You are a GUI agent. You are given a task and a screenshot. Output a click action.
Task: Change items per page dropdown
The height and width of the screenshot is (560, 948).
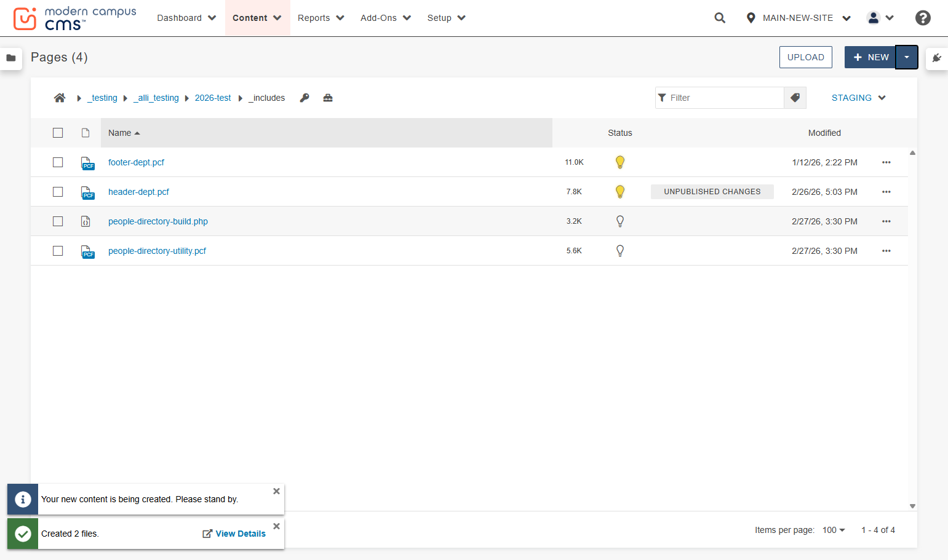pyautogui.click(x=834, y=530)
